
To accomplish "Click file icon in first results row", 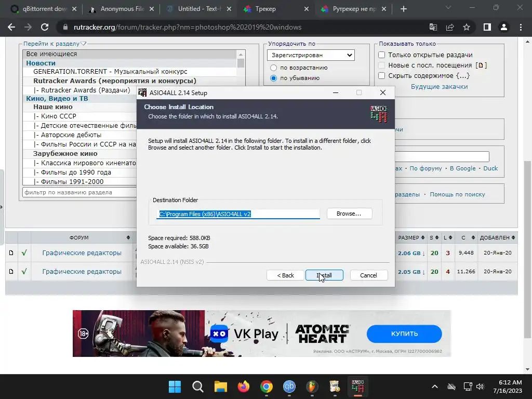I will click(11, 253).
